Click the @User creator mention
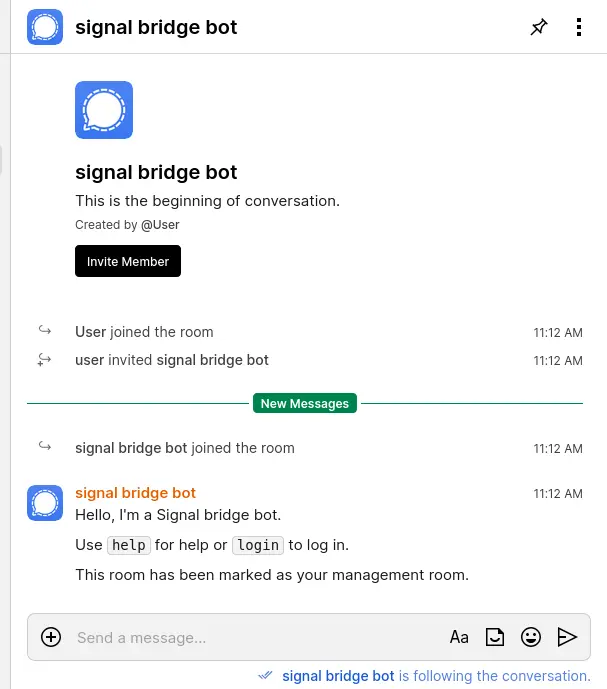This screenshot has width=607, height=689. click(160, 225)
